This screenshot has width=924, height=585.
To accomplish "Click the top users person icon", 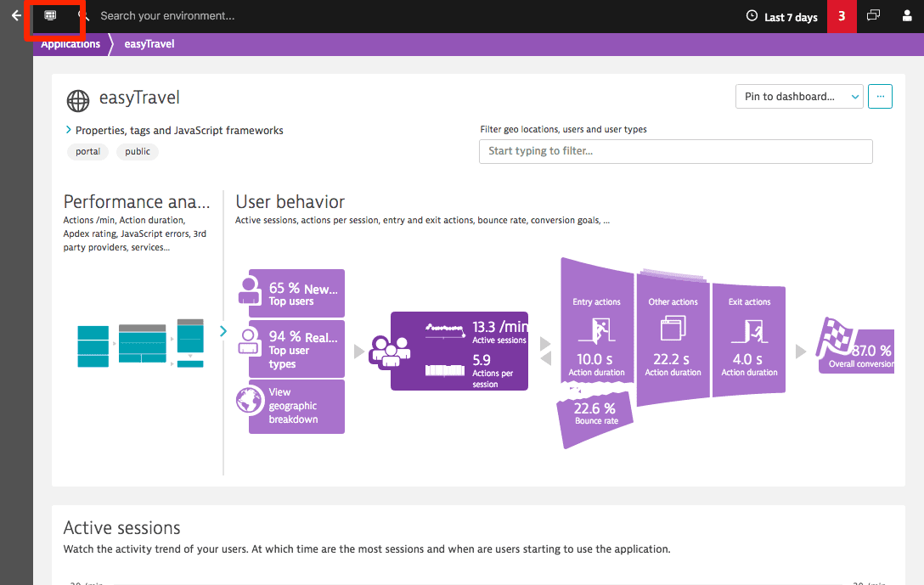I will click(249, 290).
